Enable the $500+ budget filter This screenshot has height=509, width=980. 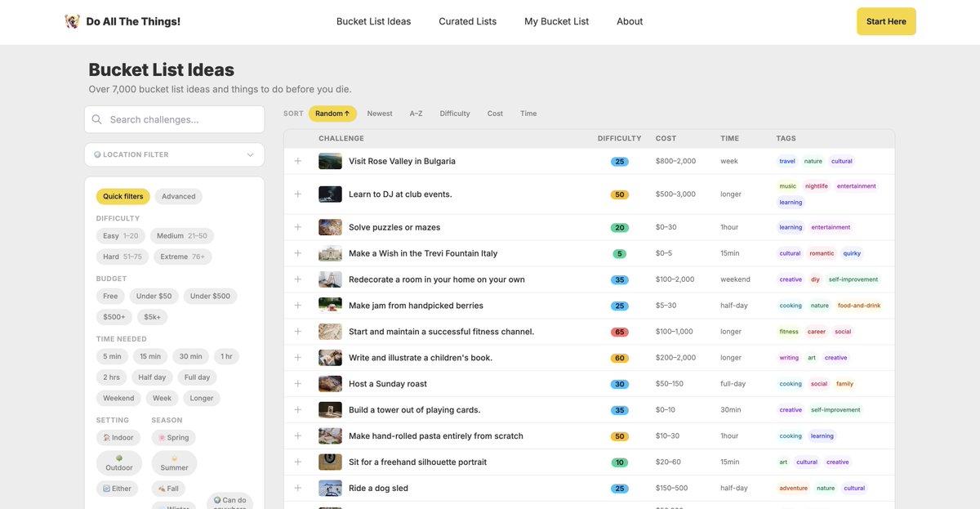coord(114,316)
